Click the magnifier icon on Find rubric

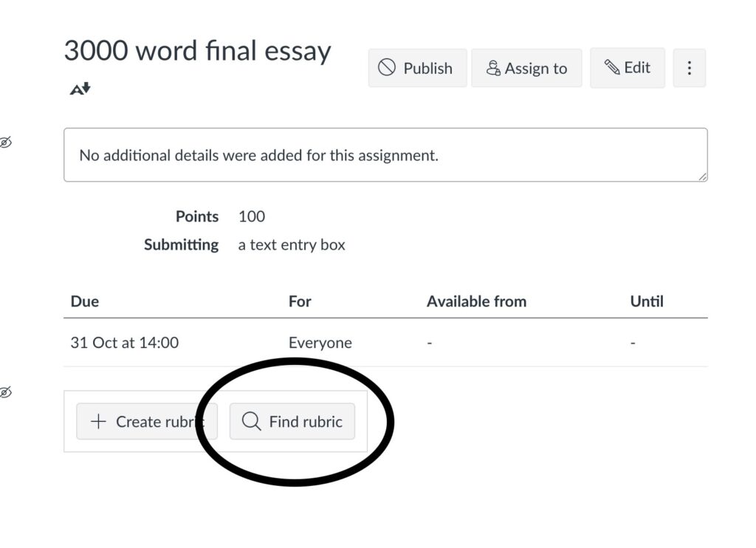point(251,422)
